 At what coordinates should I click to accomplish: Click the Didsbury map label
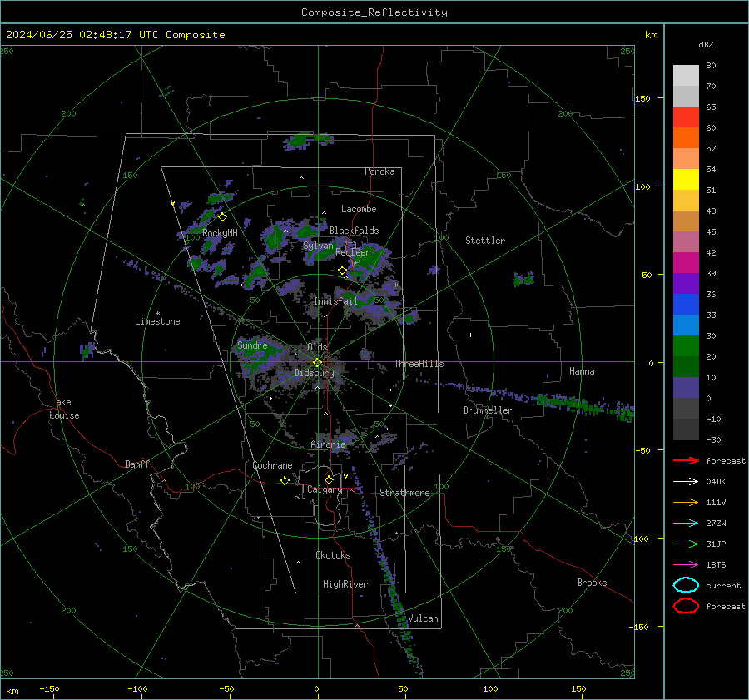pos(314,373)
